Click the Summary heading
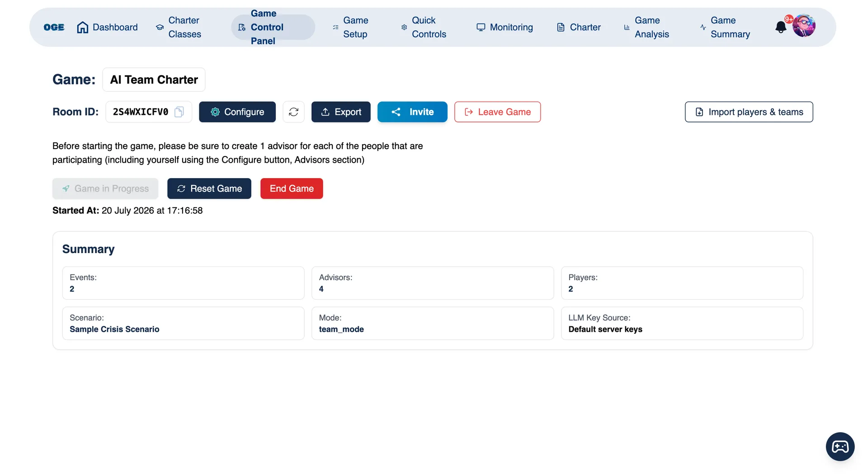 tap(89, 249)
